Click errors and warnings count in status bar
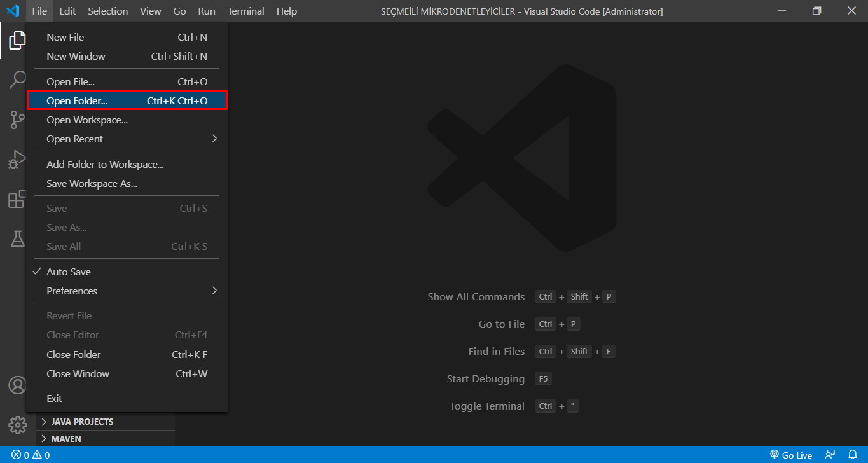 tap(31, 455)
